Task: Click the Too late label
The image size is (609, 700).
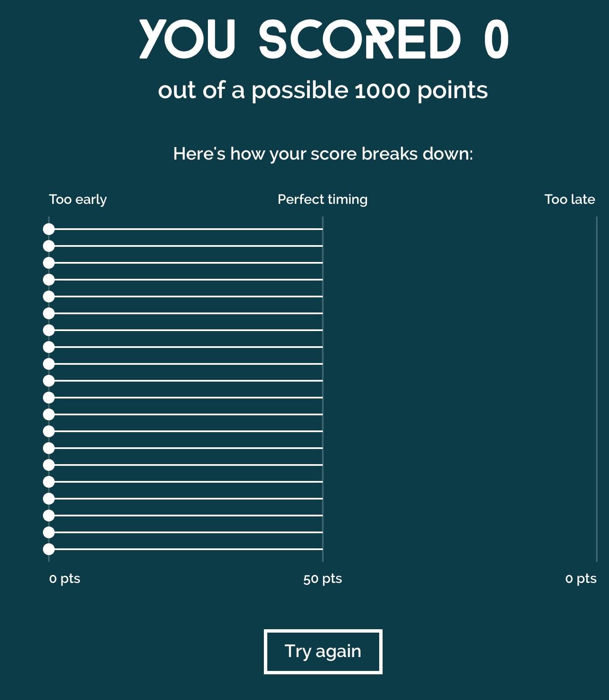Action: [570, 200]
